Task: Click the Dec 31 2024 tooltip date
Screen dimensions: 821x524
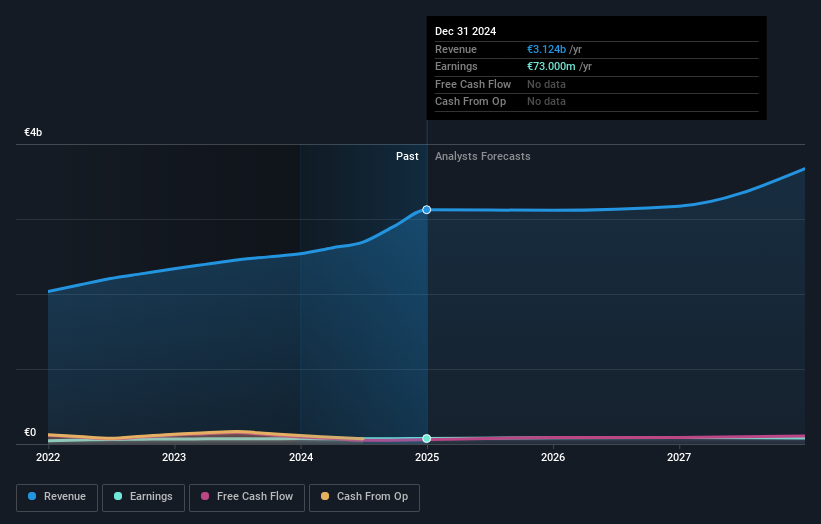Action: tap(465, 32)
